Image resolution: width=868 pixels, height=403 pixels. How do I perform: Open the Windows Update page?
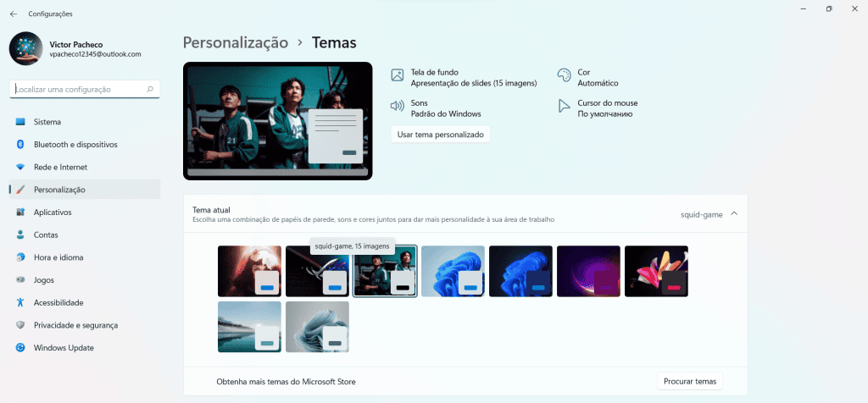85,348
